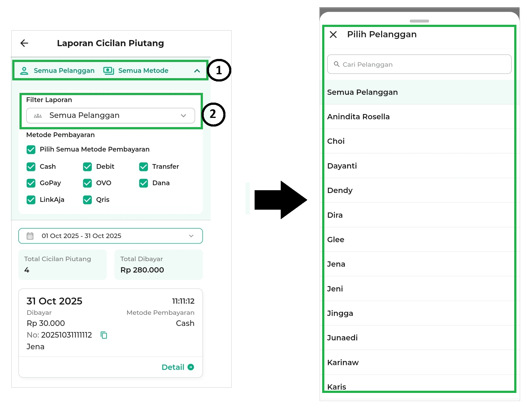The height and width of the screenshot is (406, 532).
Task: Disable the Qris payment method checkbox
Action: [x=87, y=200]
